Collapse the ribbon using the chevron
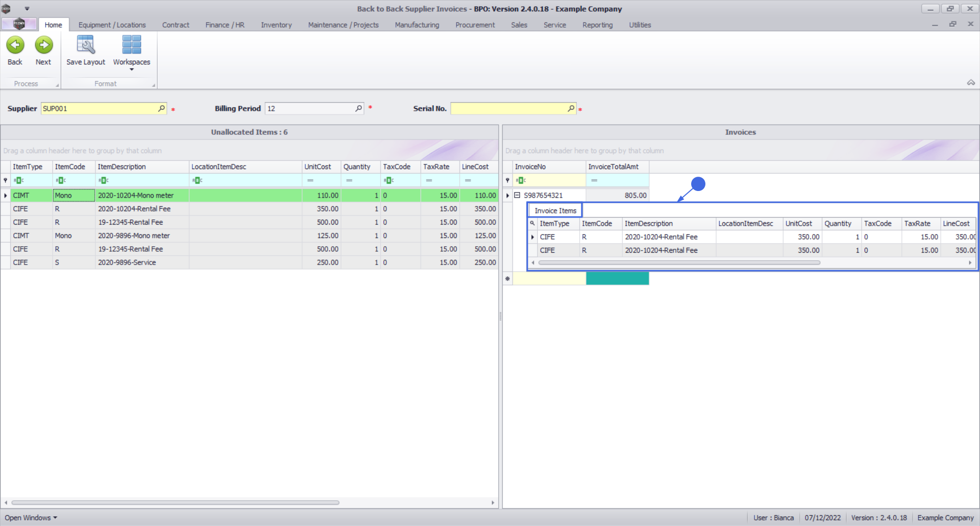The image size is (980, 526). coord(971,83)
